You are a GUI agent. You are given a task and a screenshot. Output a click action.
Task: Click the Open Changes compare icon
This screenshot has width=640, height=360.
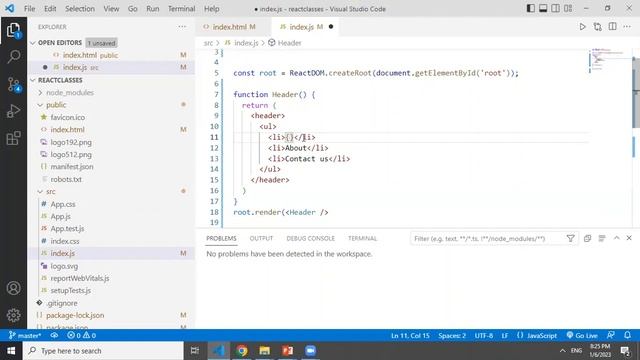598,27
